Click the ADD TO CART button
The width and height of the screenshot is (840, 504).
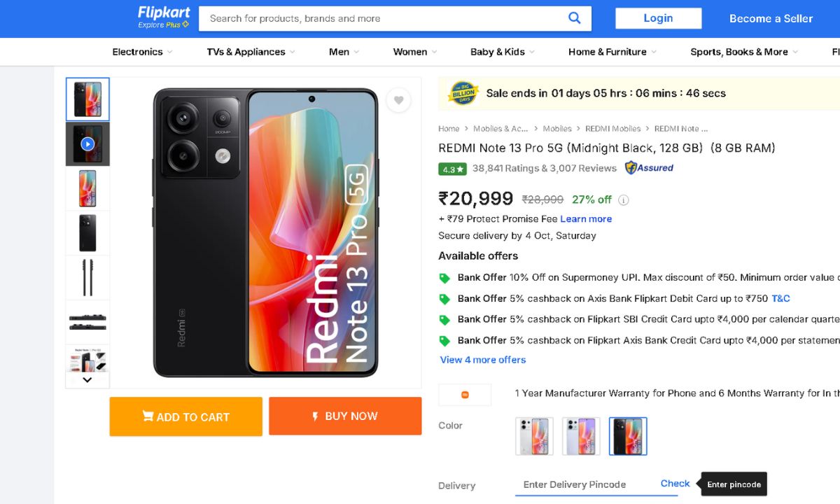[x=185, y=416]
